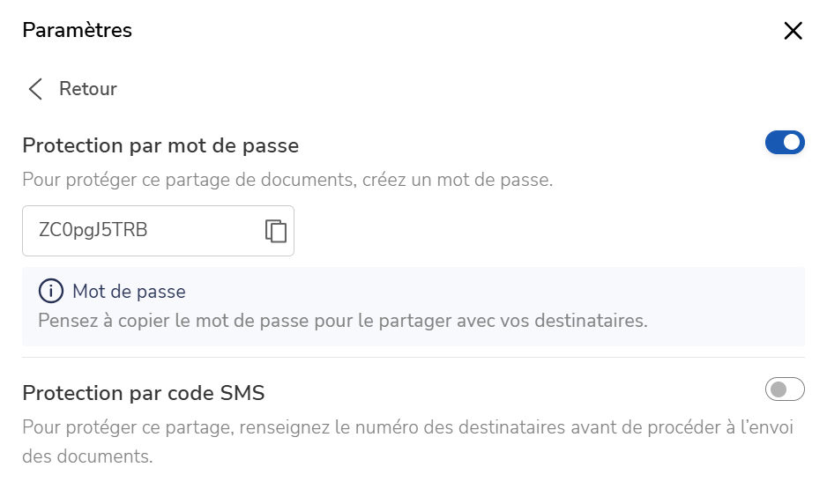Click the Pour protéger ce partage de documents description

(287, 180)
